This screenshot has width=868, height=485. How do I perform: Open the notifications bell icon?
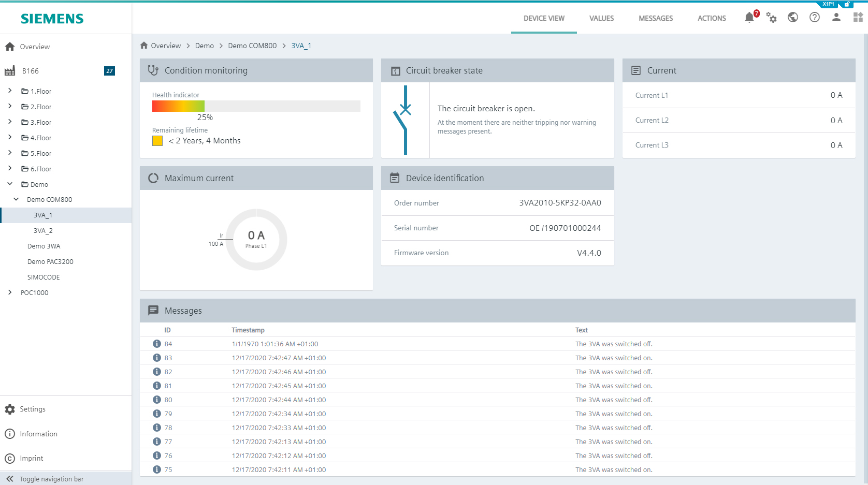(749, 18)
